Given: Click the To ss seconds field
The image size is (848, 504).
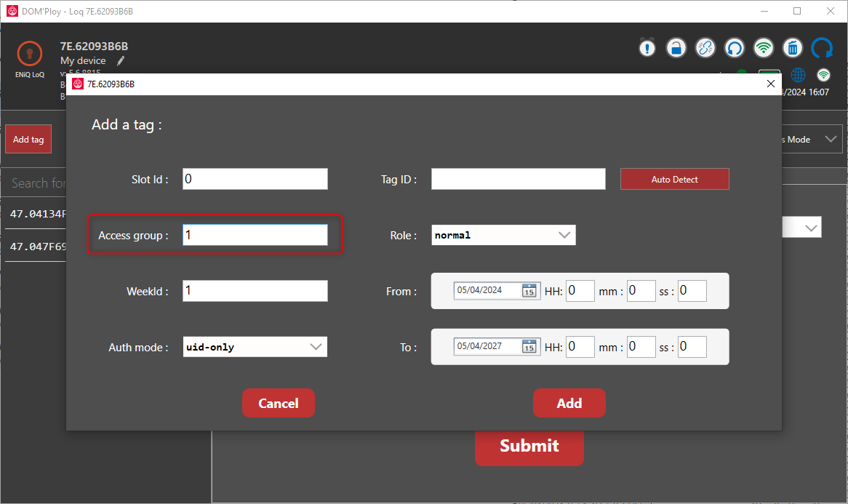Looking at the screenshot, I should pyautogui.click(x=692, y=347).
